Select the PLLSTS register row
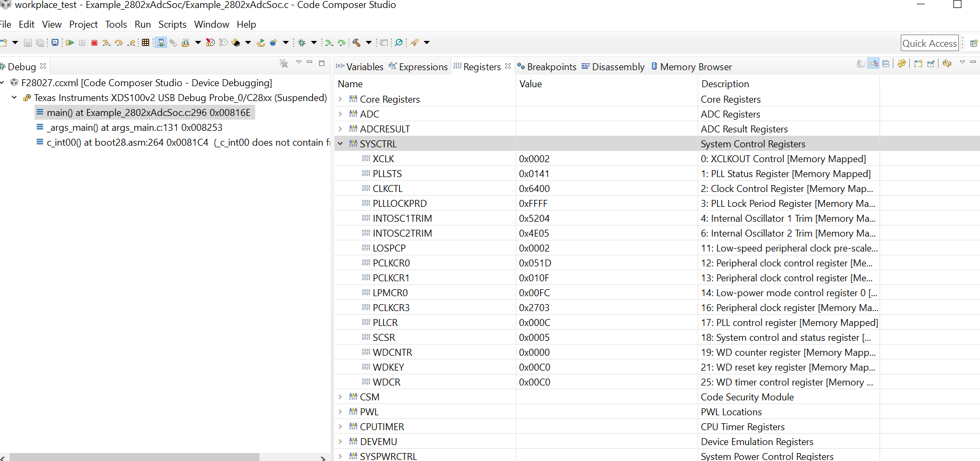The image size is (980, 461). 657,174
